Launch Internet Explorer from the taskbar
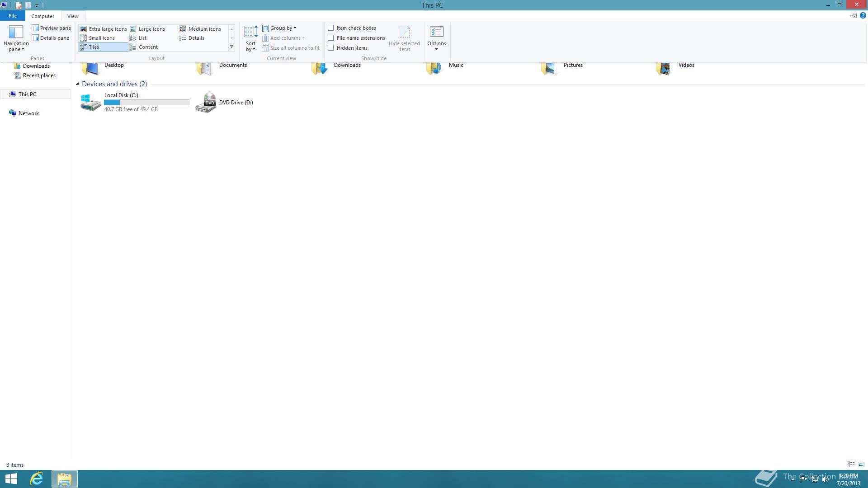 (37, 479)
